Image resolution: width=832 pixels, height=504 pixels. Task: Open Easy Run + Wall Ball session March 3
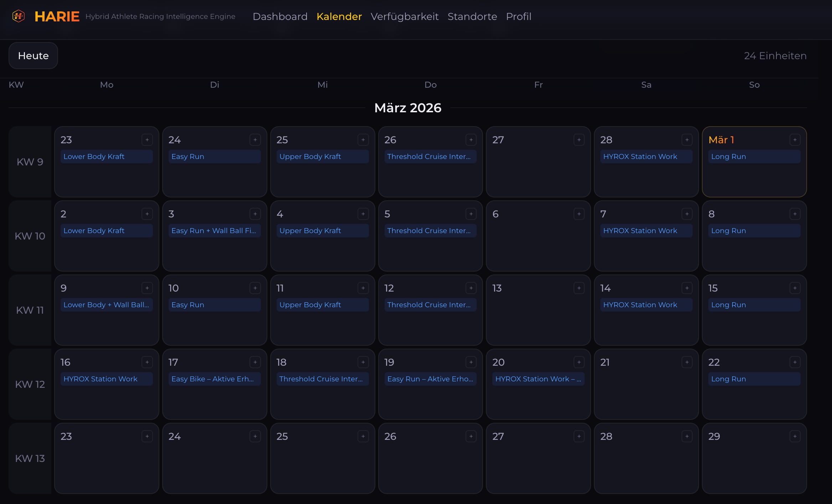pyautogui.click(x=214, y=231)
